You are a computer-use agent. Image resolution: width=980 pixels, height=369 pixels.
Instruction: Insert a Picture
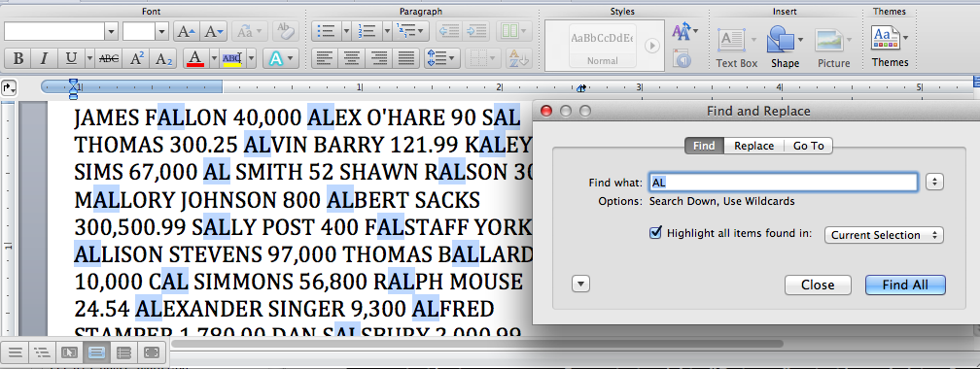[x=834, y=48]
